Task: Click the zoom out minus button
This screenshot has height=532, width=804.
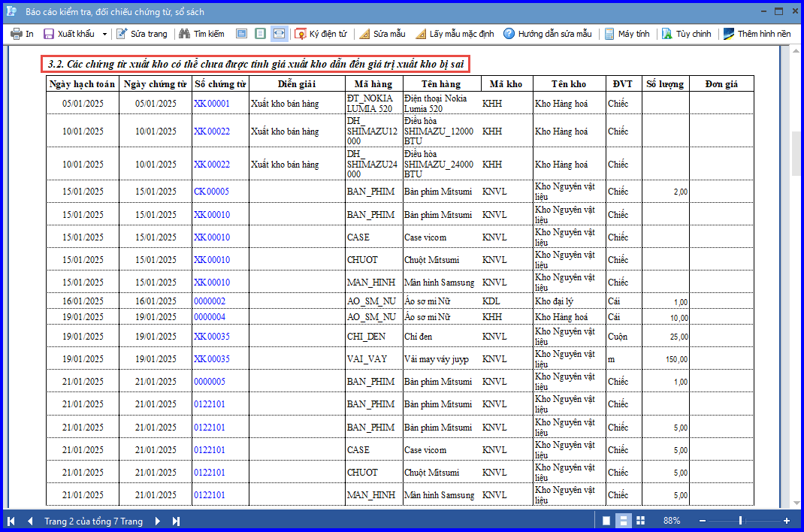Action: point(703,521)
